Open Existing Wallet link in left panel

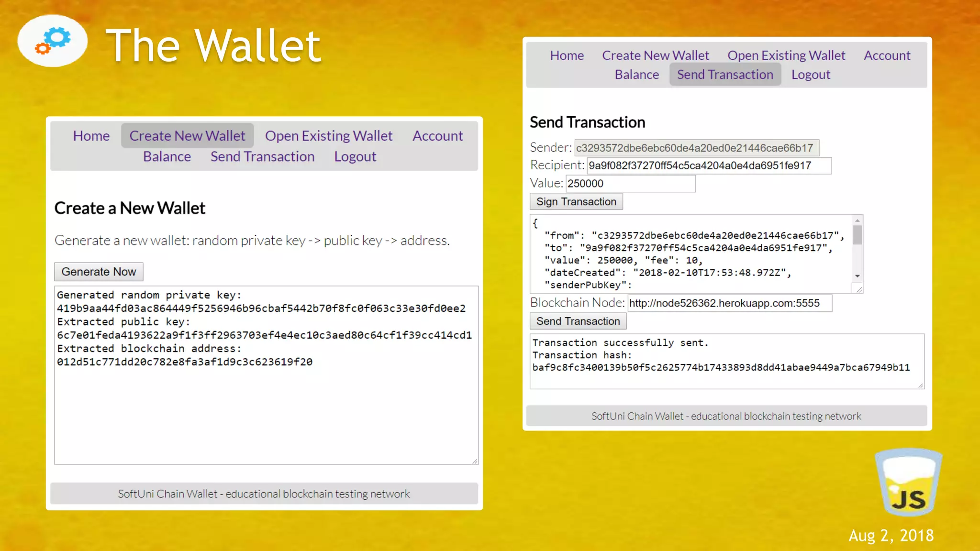[x=329, y=136]
